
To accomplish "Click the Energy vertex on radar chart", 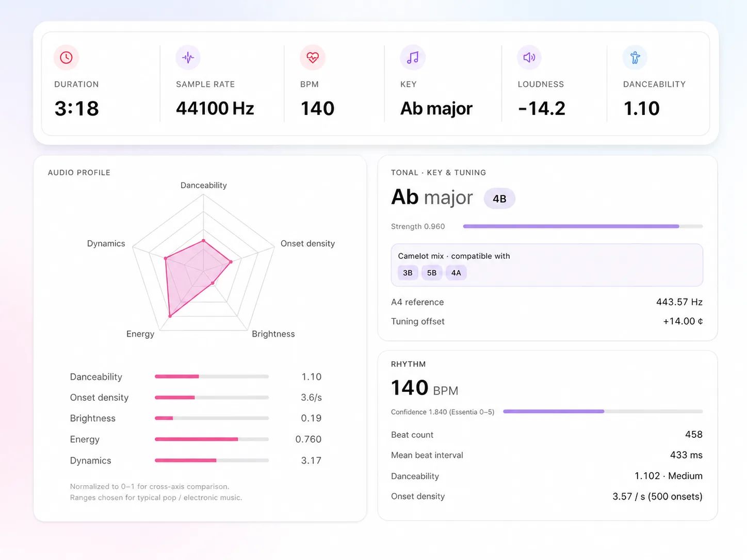I will point(170,316).
